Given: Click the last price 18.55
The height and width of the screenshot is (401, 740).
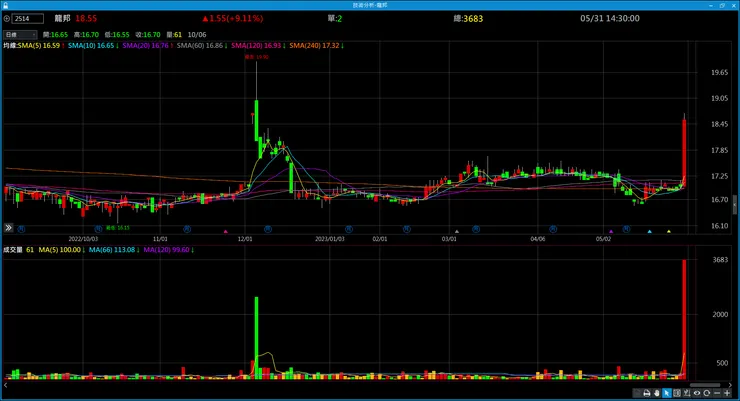Looking at the screenshot, I should click(86, 18).
